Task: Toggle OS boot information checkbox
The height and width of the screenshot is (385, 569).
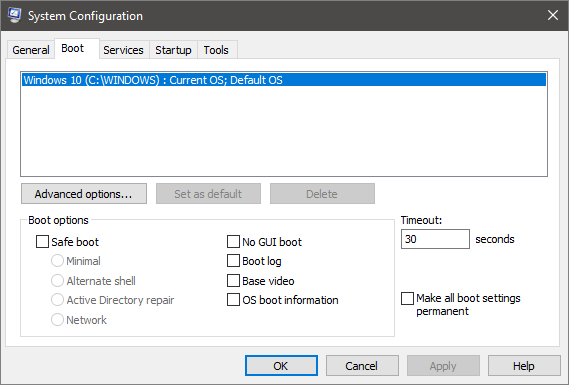Action: tap(233, 300)
